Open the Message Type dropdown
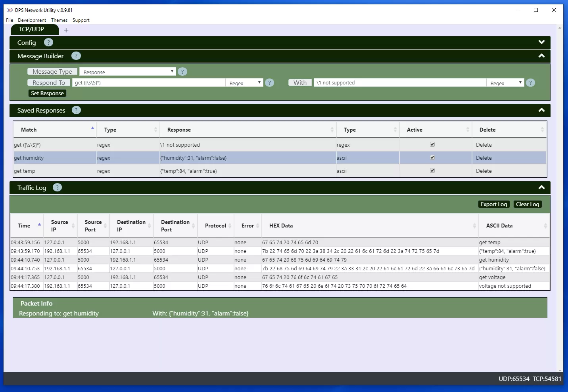This screenshot has height=392, width=568. tap(127, 72)
